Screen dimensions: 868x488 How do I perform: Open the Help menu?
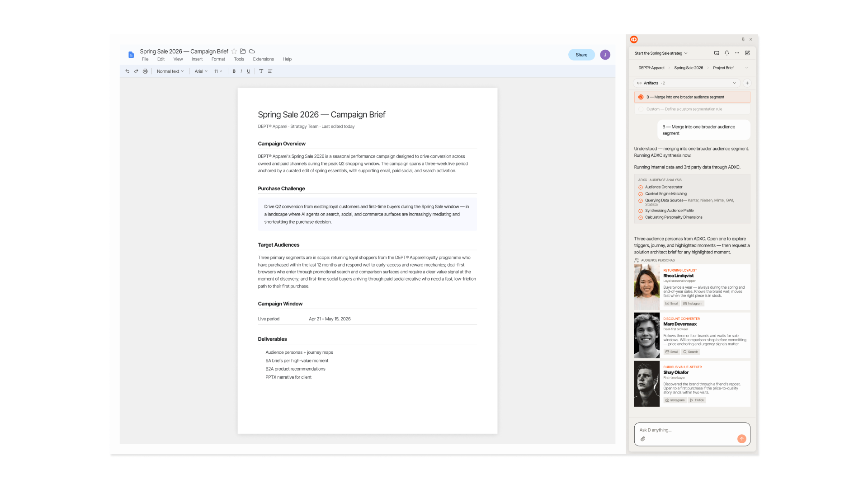click(x=287, y=59)
